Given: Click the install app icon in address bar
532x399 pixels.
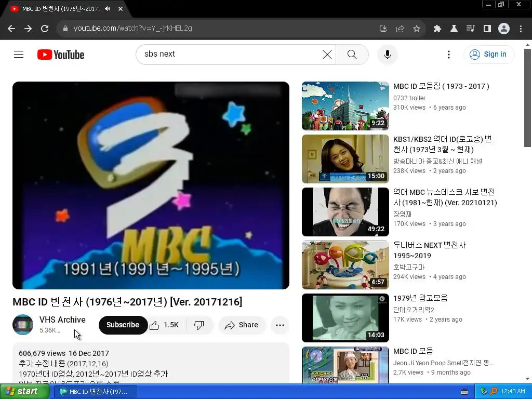Looking at the screenshot, I should 383,29.
